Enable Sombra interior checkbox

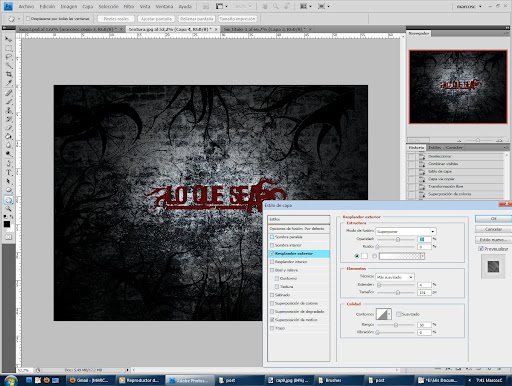[x=272, y=245]
